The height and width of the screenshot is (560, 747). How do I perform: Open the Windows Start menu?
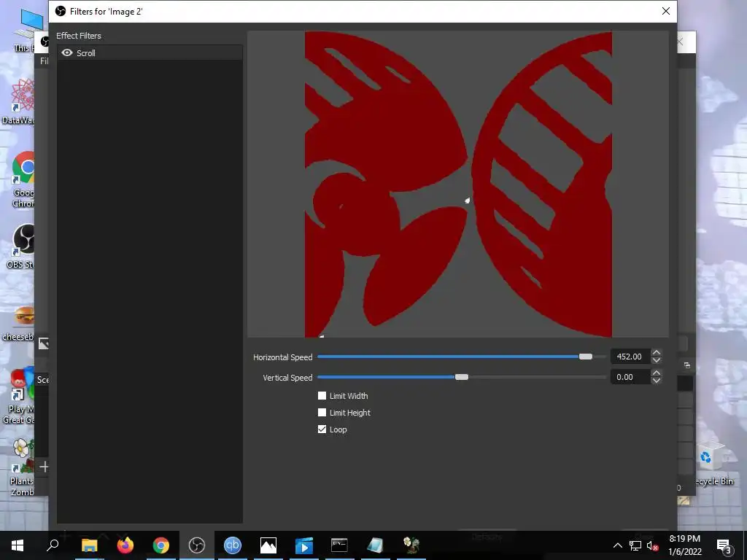click(18, 545)
